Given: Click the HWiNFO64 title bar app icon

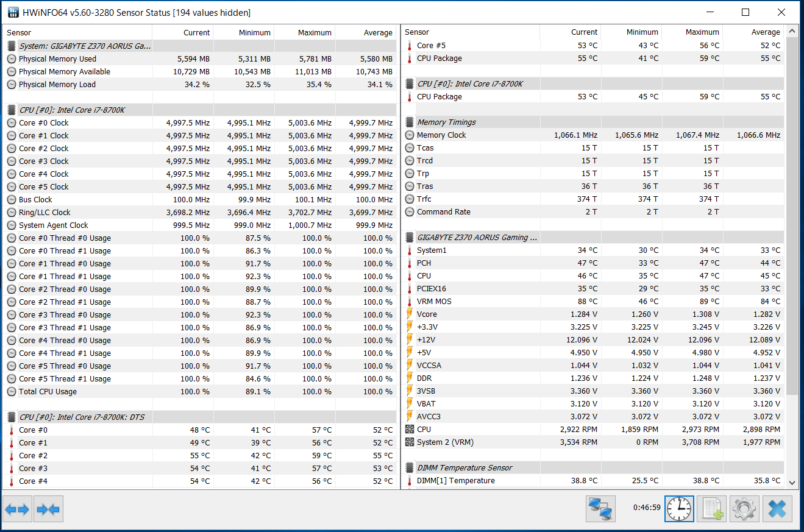Looking at the screenshot, I should click(x=13, y=12).
